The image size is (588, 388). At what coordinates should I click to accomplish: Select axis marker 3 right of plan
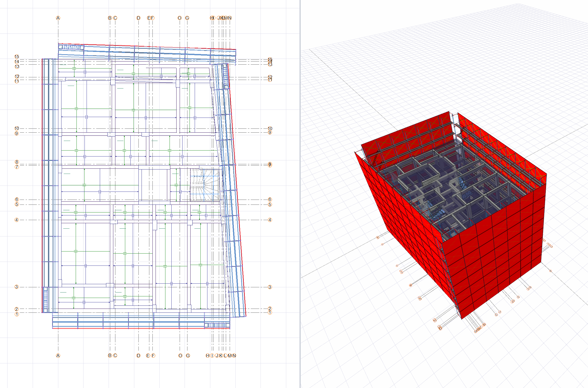[x=270, y=287]
